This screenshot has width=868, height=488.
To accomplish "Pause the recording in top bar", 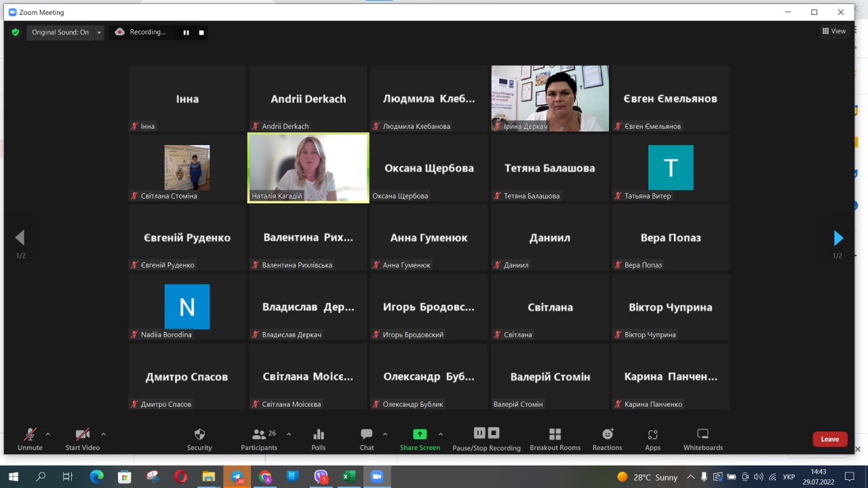I will [186, 33].
